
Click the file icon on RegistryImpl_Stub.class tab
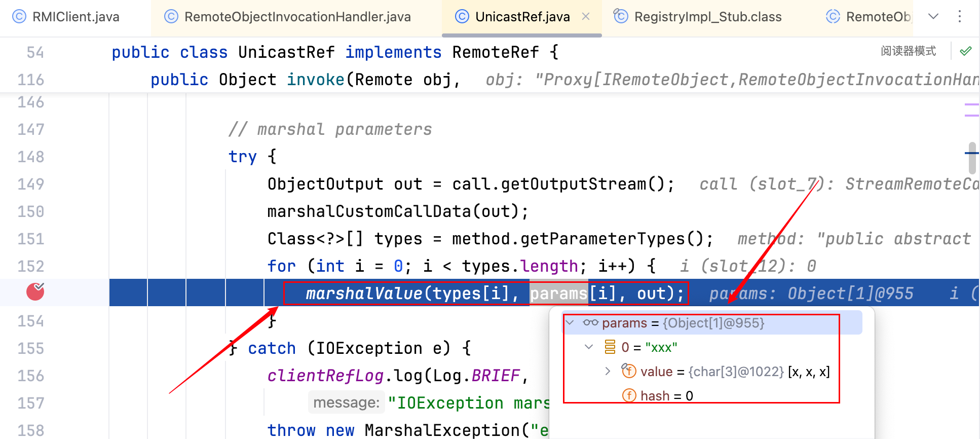click(621, 17)
